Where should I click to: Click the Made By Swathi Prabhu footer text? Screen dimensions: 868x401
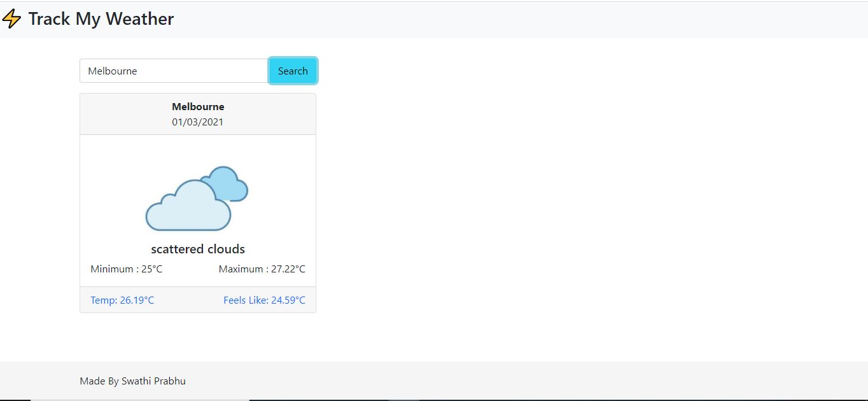click(x=132, y=381)
